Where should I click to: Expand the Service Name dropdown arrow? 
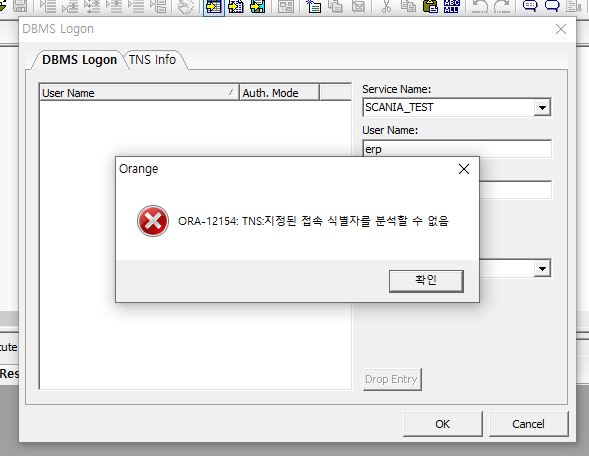(x=542, y=108)
